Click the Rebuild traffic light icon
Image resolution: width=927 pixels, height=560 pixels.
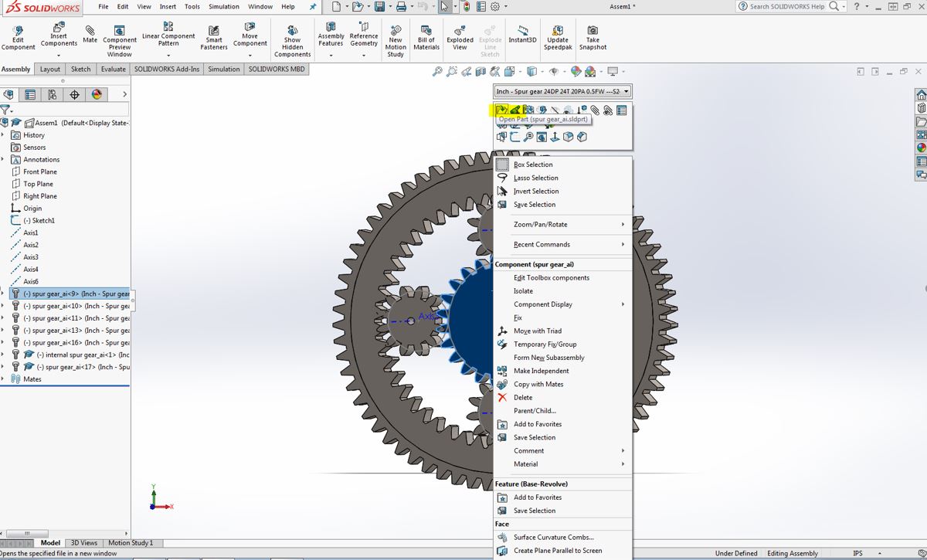[467, 6]
